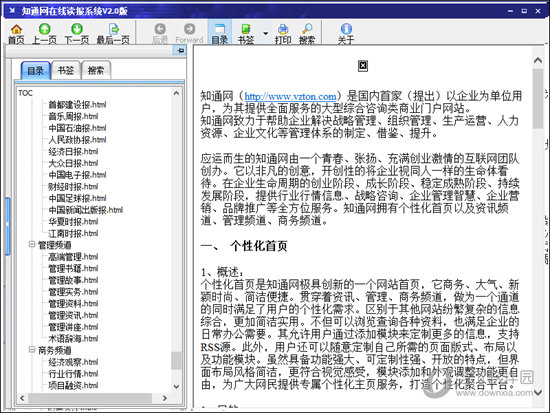Viewport: 550px width, 413px height.
Task: Open 管理资讯.html entry
Action: [x=73, y=315]
